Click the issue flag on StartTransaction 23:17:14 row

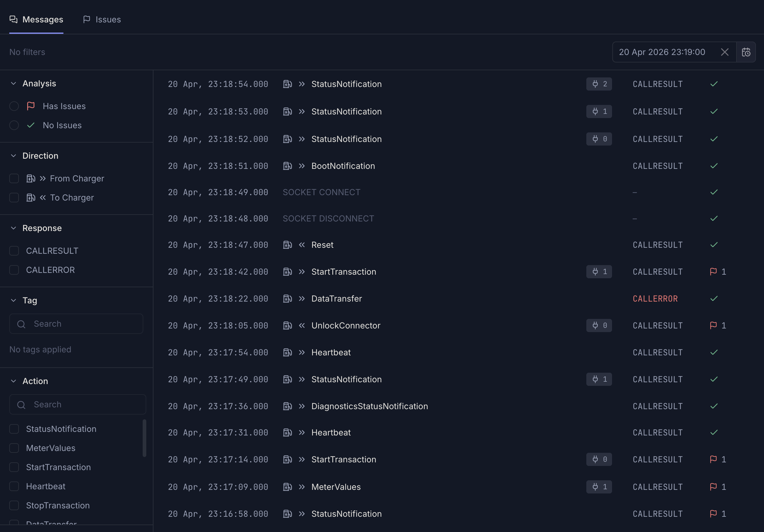point(713,459)
